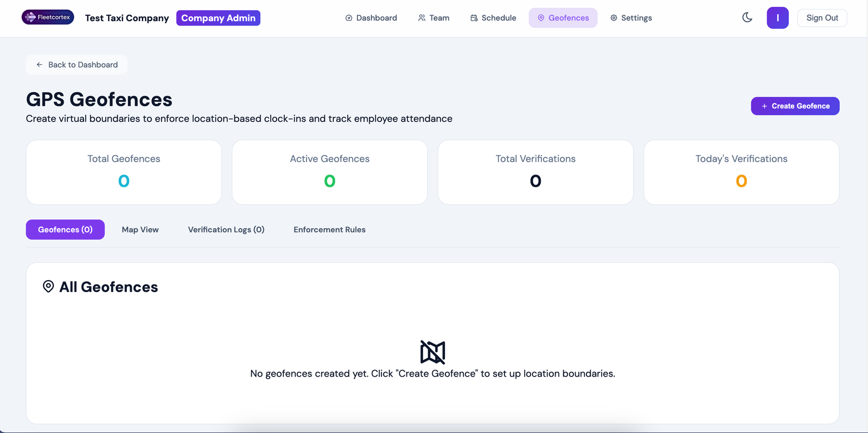Click pin icon beside All Geofences
The width and height of the screenshot is (868, 433).
point(48,287)
